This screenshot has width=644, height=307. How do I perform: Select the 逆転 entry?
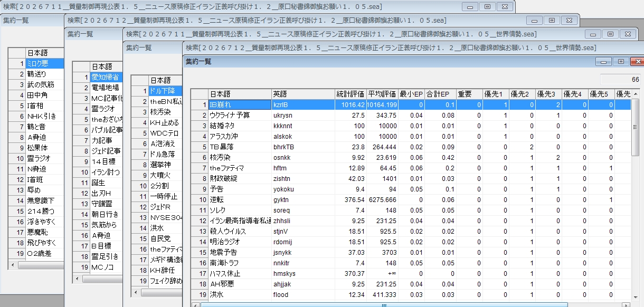click(x=240, y=199)
